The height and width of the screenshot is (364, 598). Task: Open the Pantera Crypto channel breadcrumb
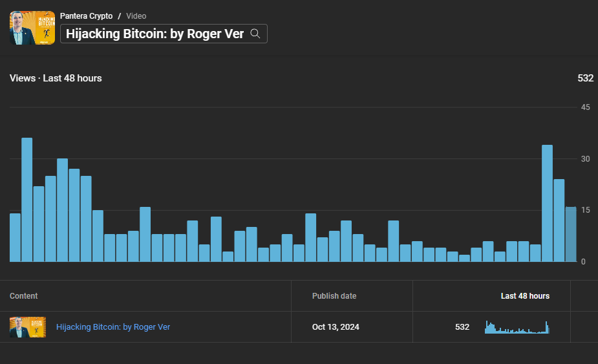(86, 16)
